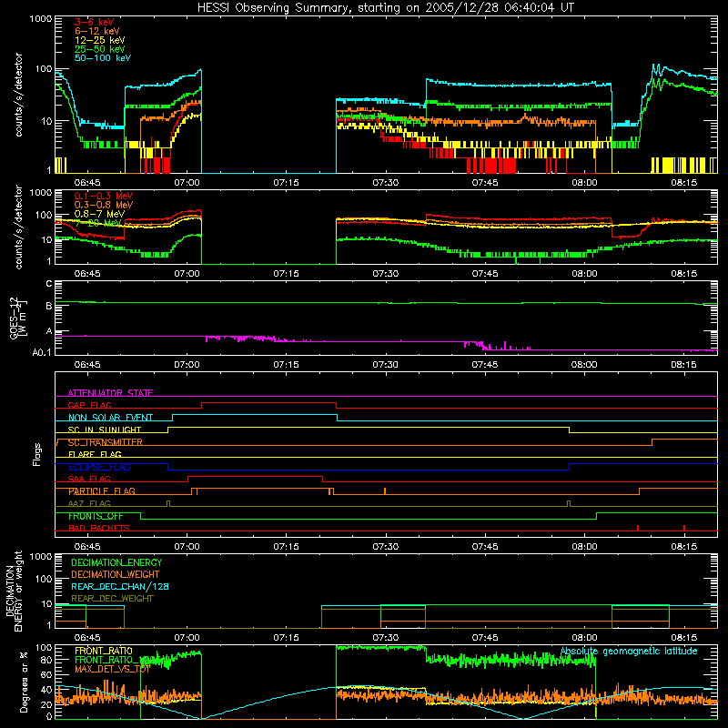Click the 'DECIMATION_WEIGHT' legend label
The height and width of the screenshot is (728, 728).
coord(116,574)
